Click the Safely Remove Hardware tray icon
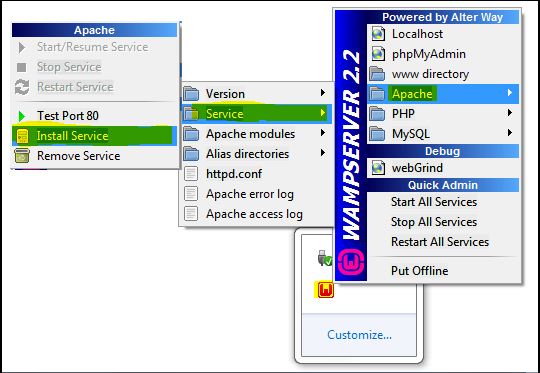This screenshot has width=540, height=373. tap(324, 258)
